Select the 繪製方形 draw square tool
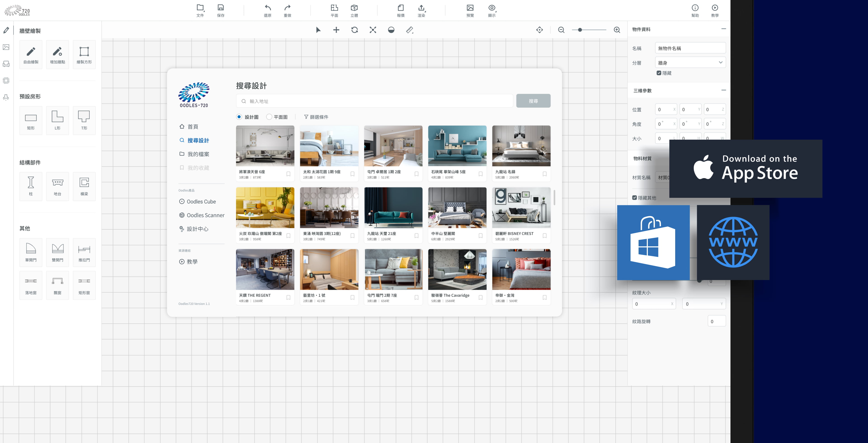Viewport: 868px width, 443px height. pyautogui.click(x=84, y=54)
